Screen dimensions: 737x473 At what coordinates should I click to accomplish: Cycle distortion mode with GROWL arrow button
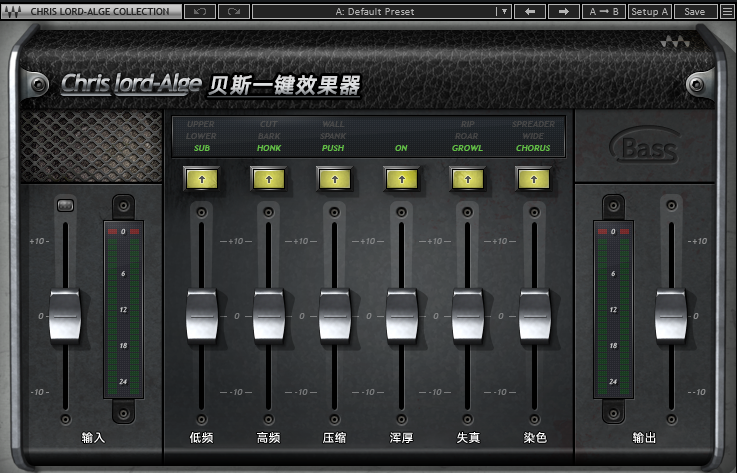[x=468, y=179]
